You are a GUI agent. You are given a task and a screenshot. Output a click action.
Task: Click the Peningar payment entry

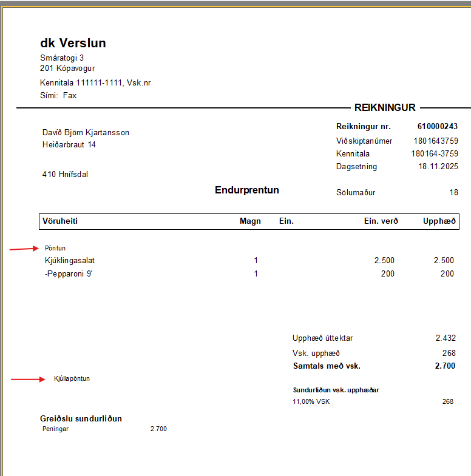coord(55,429)
